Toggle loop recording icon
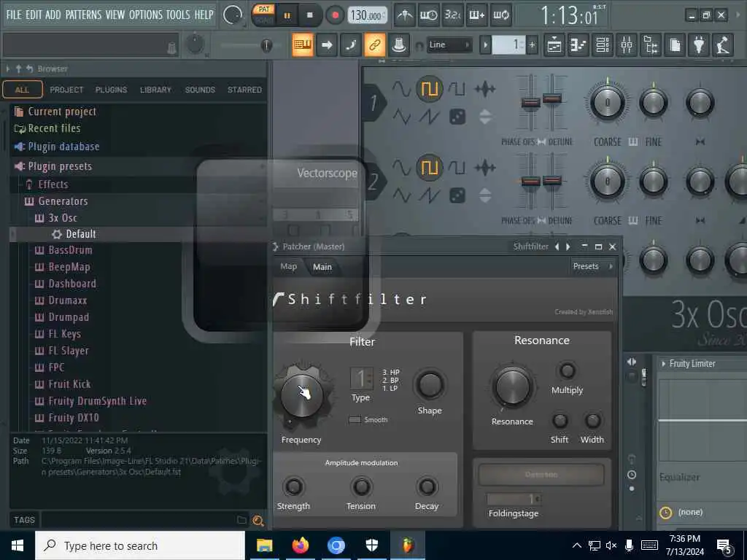Viewport: 747px width, 560px height. coord(500,15)
